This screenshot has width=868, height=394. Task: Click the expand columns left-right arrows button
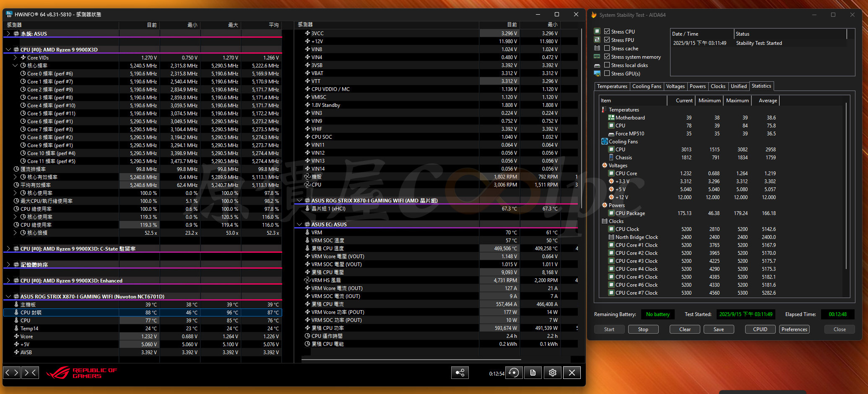point(12,372)
